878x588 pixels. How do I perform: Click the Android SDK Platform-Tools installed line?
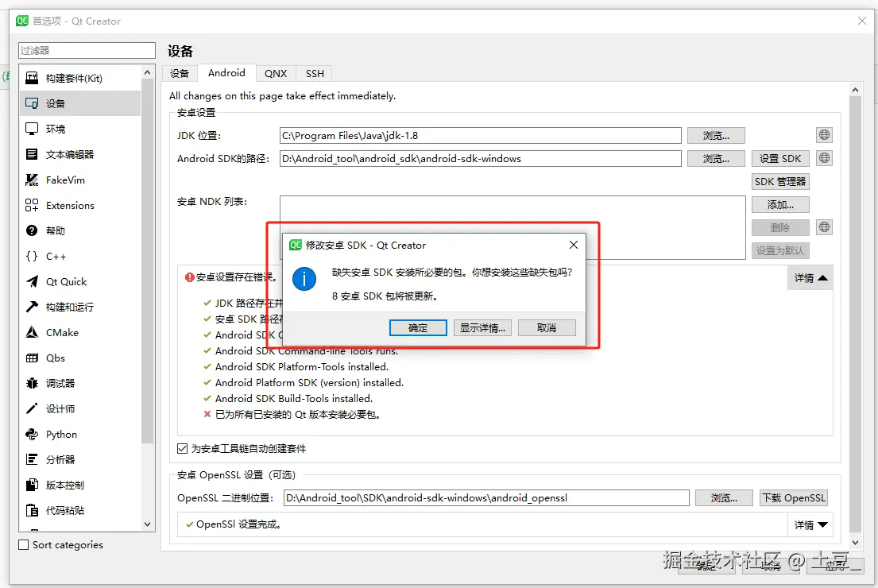coord(302,367)
